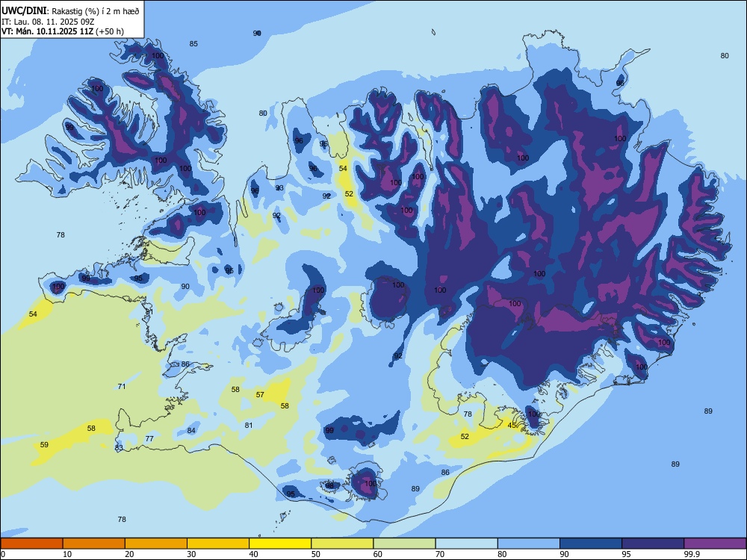Click the legend label '50'

316,554
